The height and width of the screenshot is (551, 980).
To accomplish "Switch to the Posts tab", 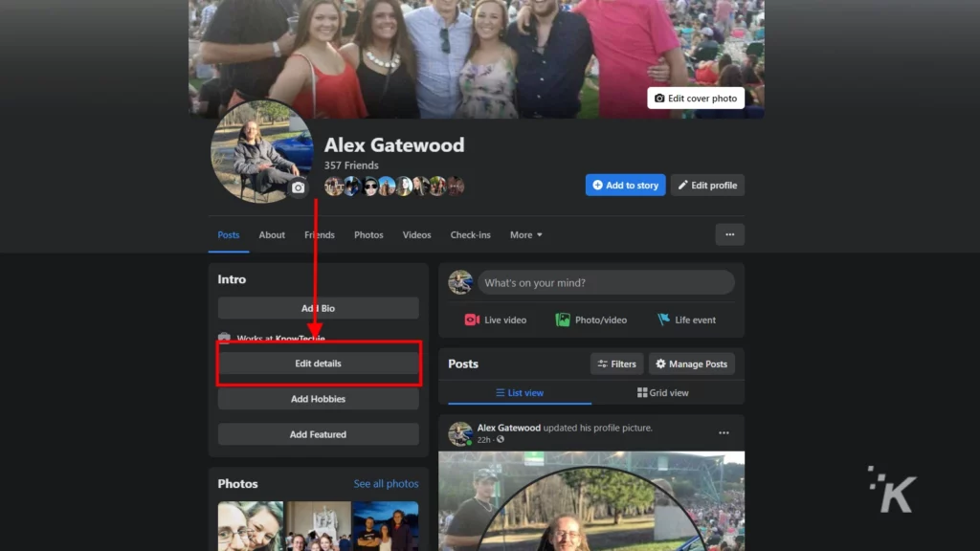I will (x=228, y=235).
